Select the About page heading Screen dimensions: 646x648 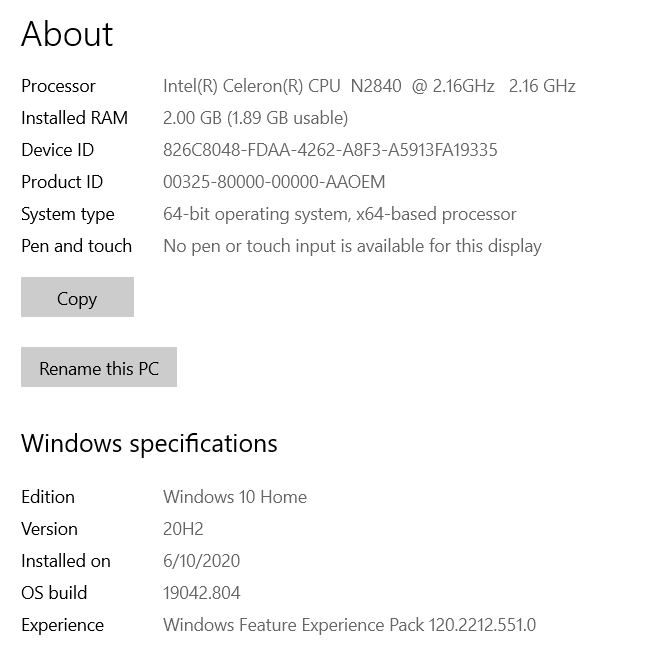67,34
